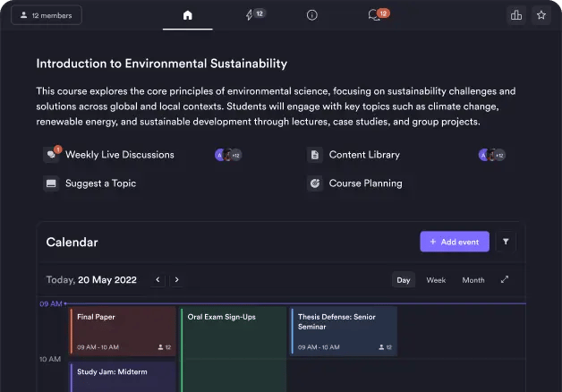
Task: Open the chat messages icon
Action: pyautogui.click(x=373, y=15)
